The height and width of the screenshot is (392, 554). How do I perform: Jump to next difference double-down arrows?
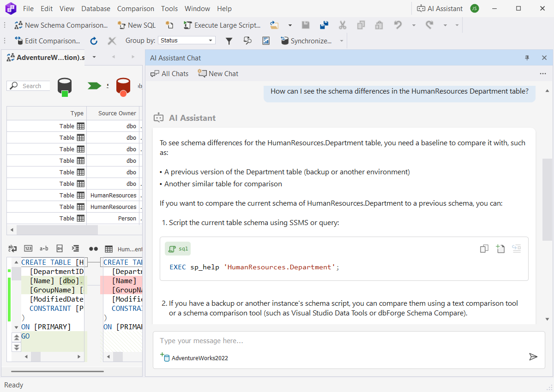(x=16, y=347)
